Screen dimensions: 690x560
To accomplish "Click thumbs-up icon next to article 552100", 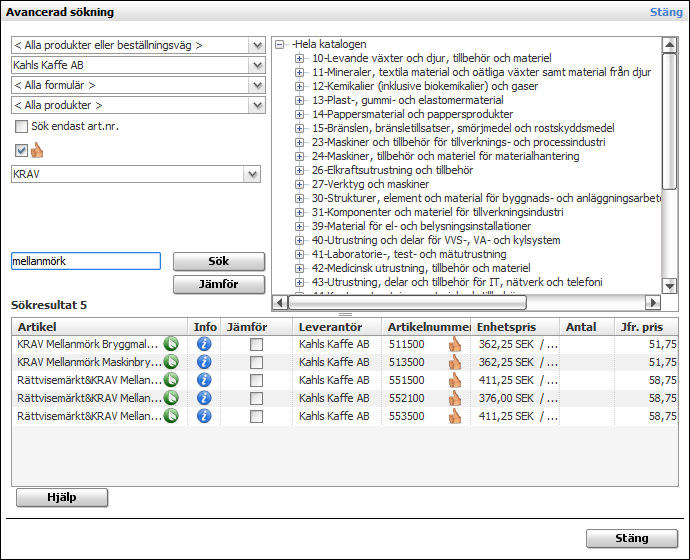I will (455, 399).
